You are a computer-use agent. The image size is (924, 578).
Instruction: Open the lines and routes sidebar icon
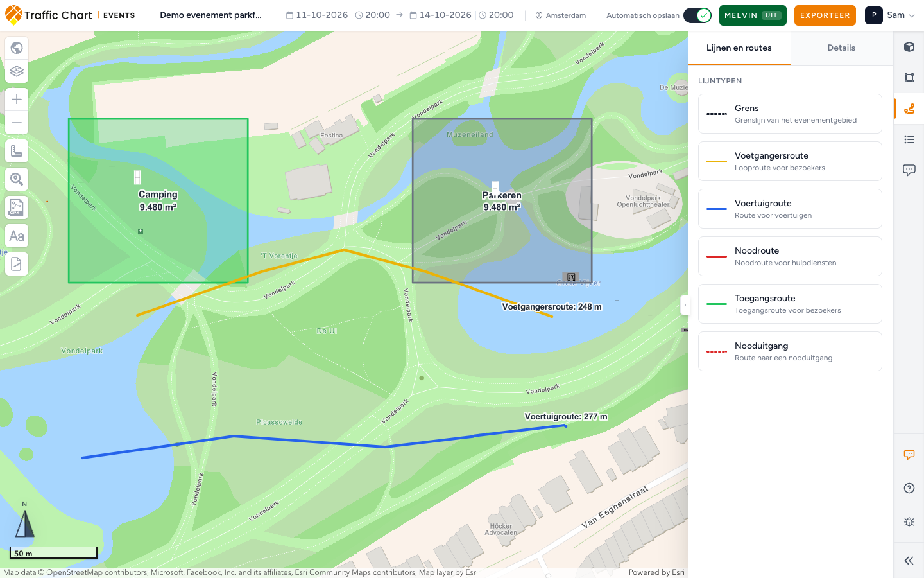pyautogui.click(x=909, y=109)
